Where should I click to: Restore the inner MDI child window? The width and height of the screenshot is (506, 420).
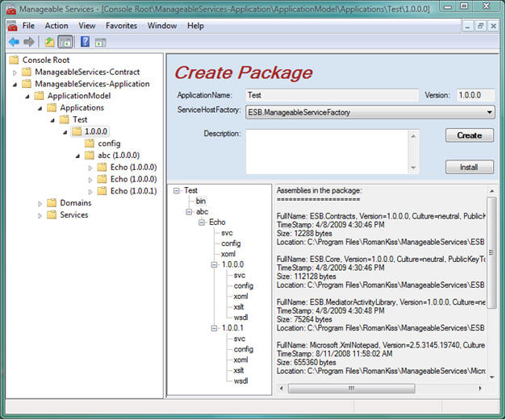pyautogui.click(x=480, y=26)
